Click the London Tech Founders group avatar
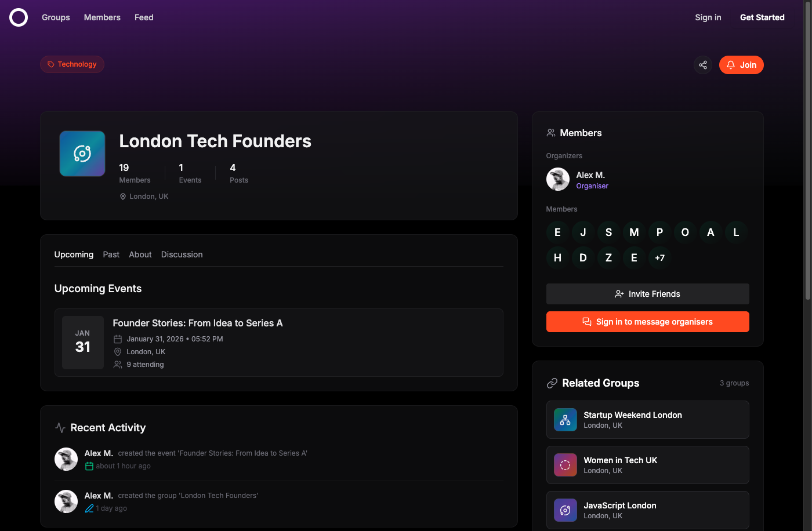Viewport: 812px width, 531px height. tap(82, 153)
